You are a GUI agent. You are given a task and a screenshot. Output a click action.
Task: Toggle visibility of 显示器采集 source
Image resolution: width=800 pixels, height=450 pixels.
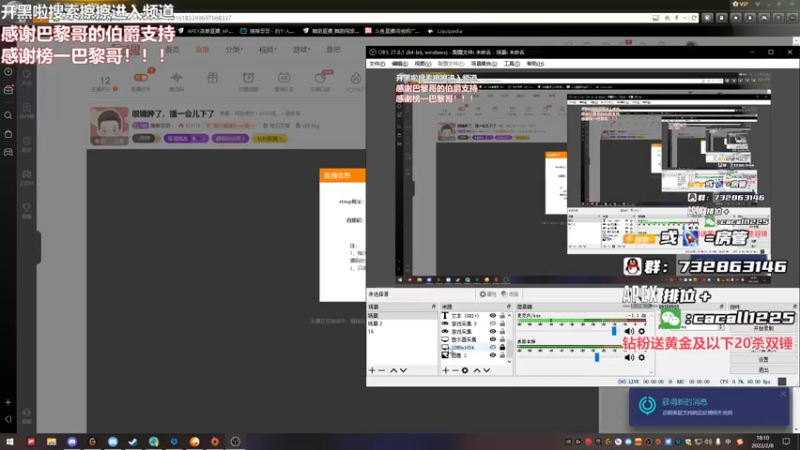click(493, 339)
